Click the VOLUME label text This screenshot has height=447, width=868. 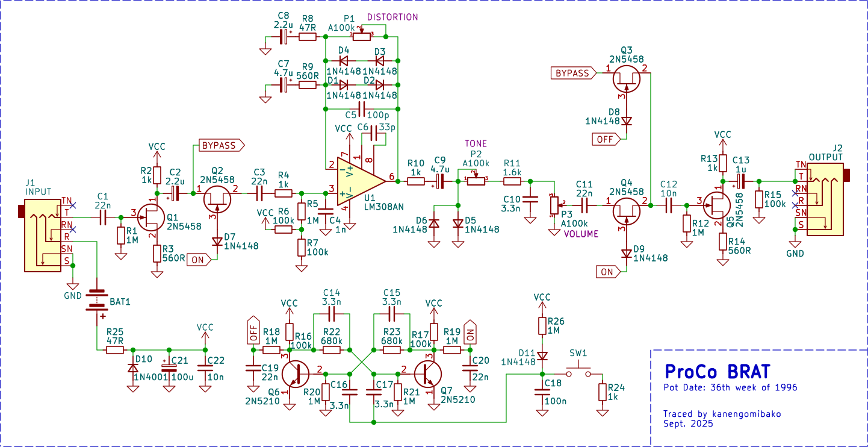581,234
